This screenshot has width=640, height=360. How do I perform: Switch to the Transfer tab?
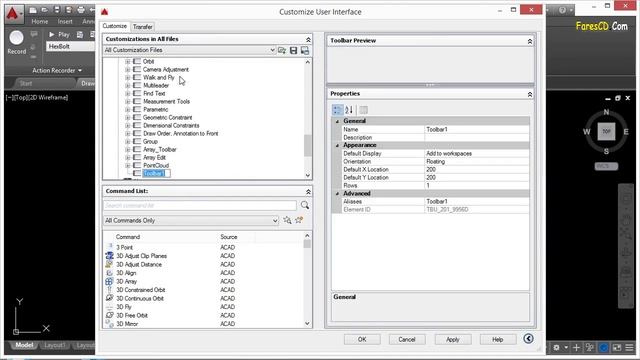142,27
